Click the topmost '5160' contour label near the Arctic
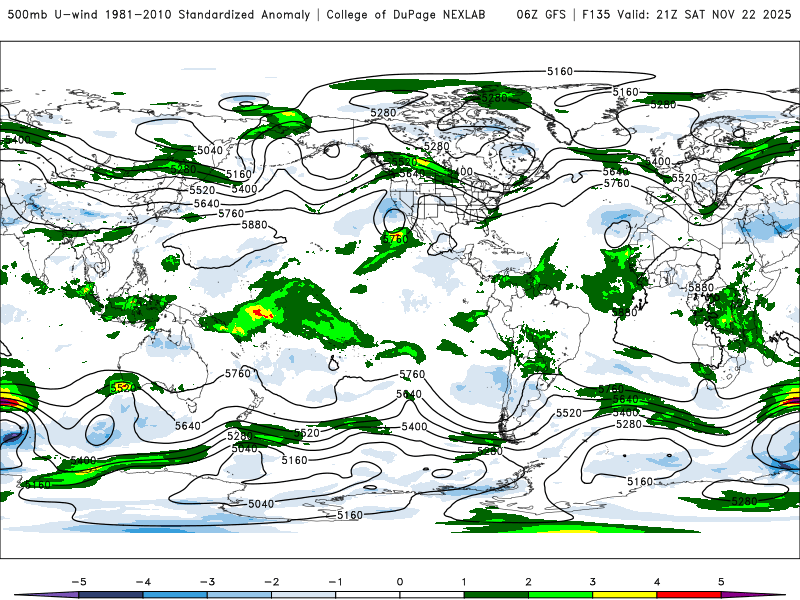800x600 pixels. click(560, 71)
